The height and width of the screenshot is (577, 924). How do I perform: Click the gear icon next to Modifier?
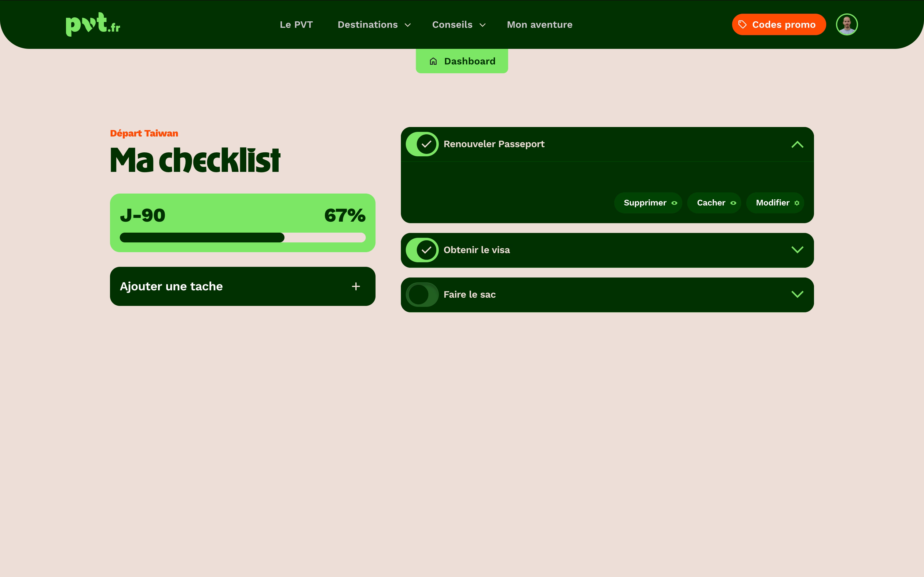click(797, 203)
